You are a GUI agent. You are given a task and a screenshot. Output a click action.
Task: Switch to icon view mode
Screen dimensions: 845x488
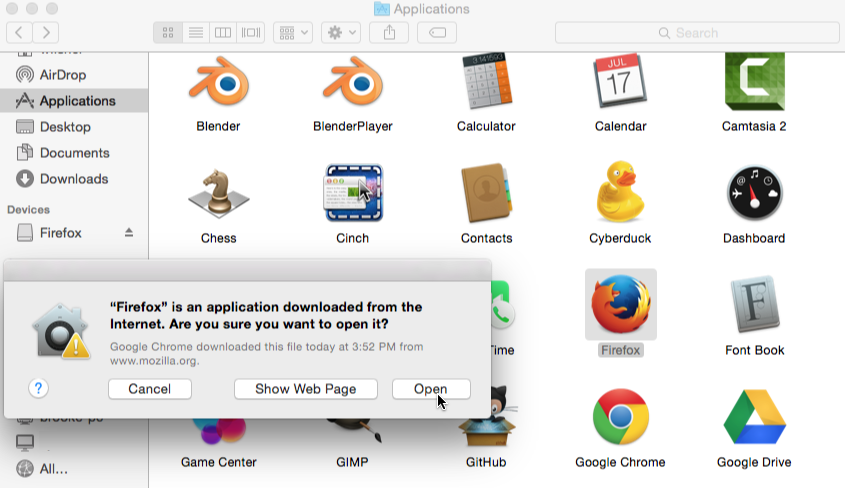click(168, 33)
